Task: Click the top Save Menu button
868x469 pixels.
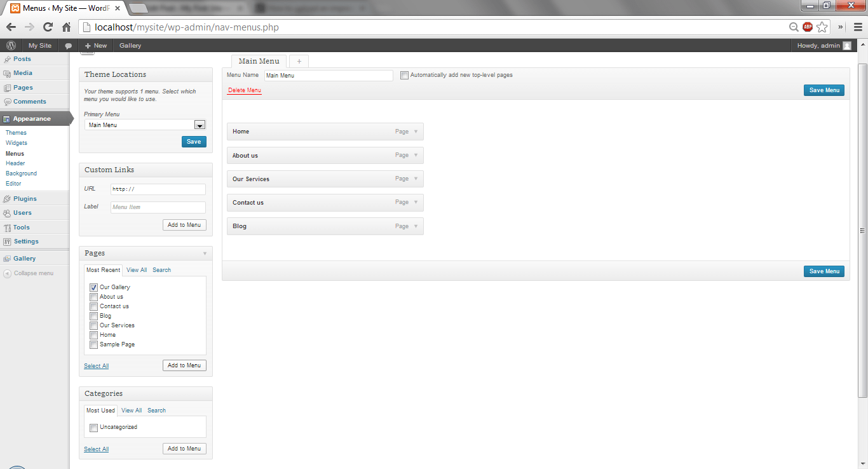Action: [x=824, y=90]
